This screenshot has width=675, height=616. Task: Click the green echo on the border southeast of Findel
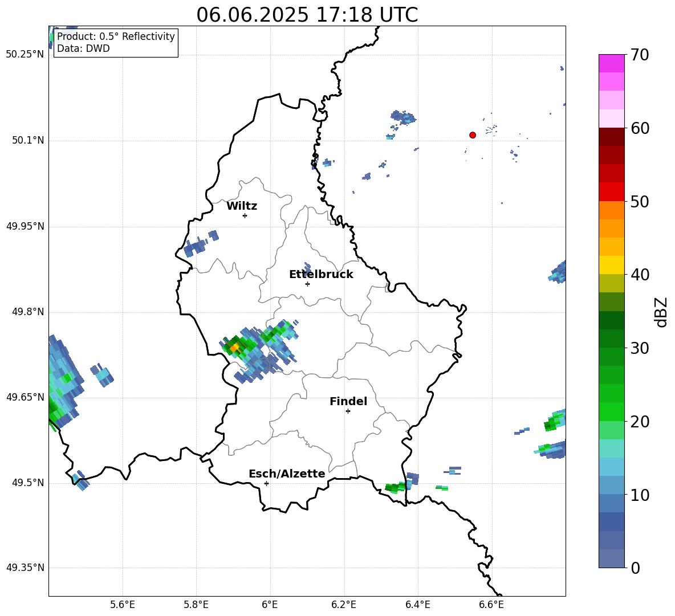pos(395,488)
